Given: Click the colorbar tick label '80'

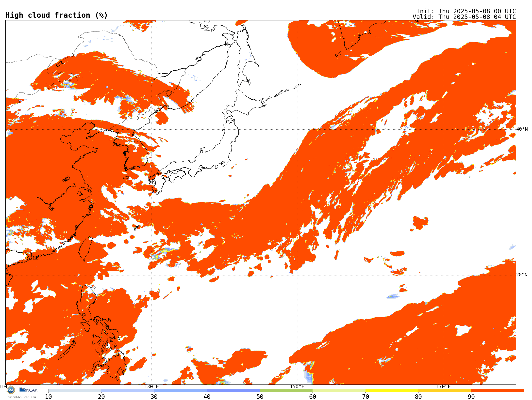Looking at the screenshot, I should pos(418,397).
